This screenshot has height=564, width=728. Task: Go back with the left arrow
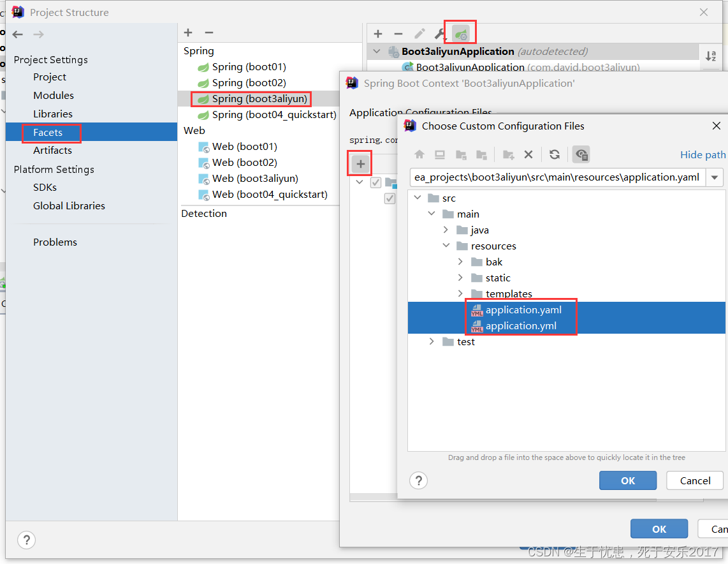pyautogui.click(x=18, y=34)
